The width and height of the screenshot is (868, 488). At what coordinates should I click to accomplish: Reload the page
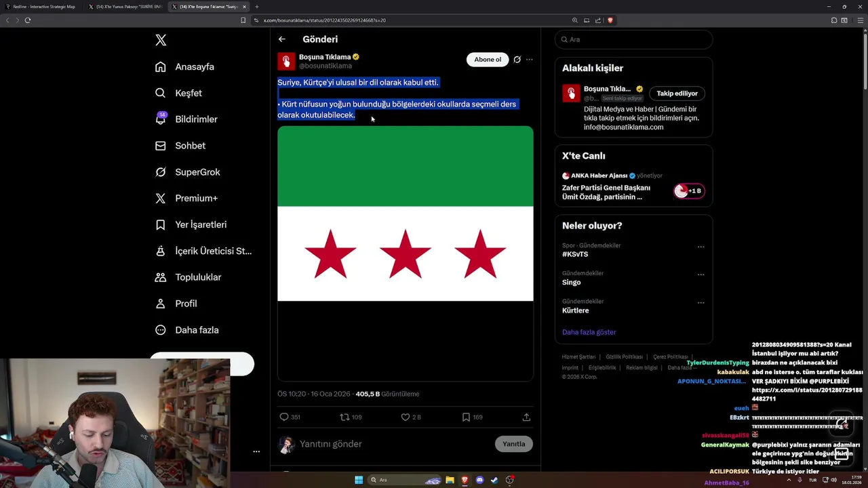(28, 20)
